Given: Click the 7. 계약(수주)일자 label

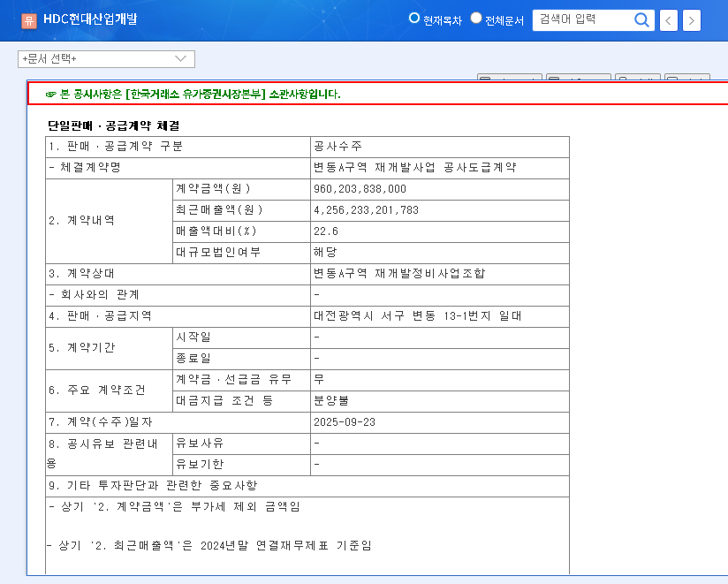Looking at the screenshot, I should tap(101, 422).
